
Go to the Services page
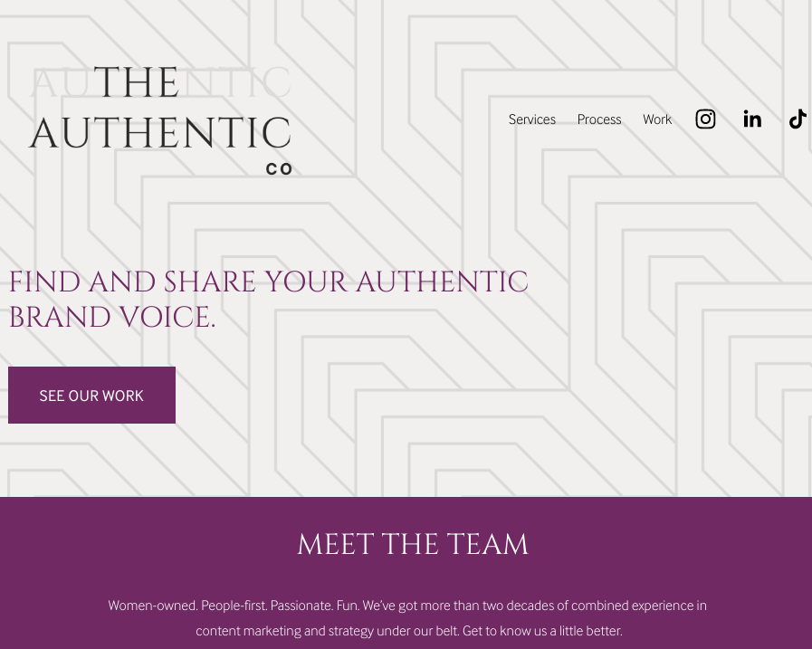click(532, 119)
